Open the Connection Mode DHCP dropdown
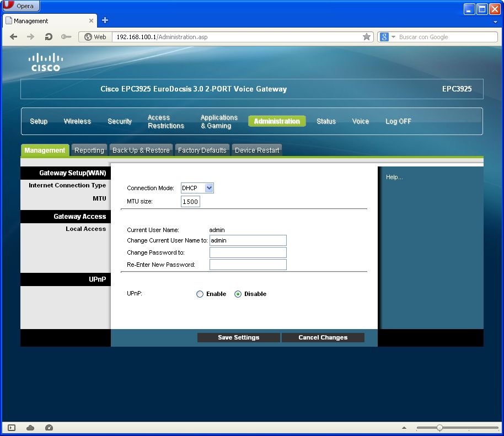The width and height of the screenshot is (504, 436). click(197, 188)
